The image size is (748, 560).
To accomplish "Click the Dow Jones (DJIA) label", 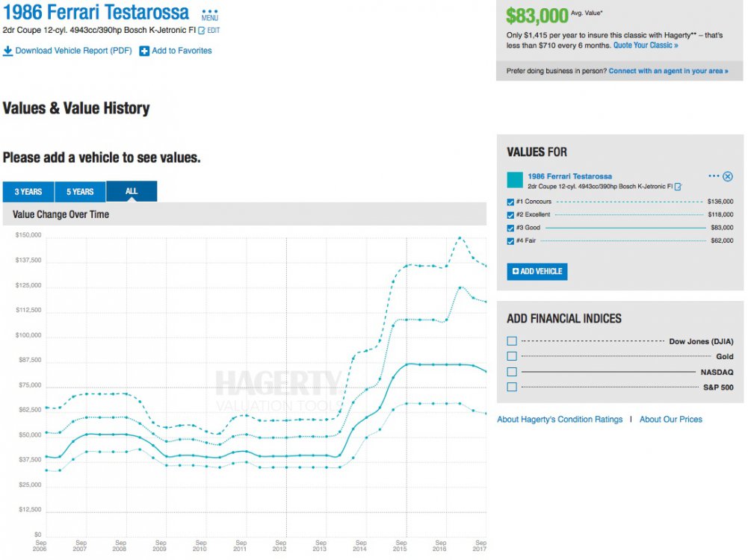I will 701,341.
